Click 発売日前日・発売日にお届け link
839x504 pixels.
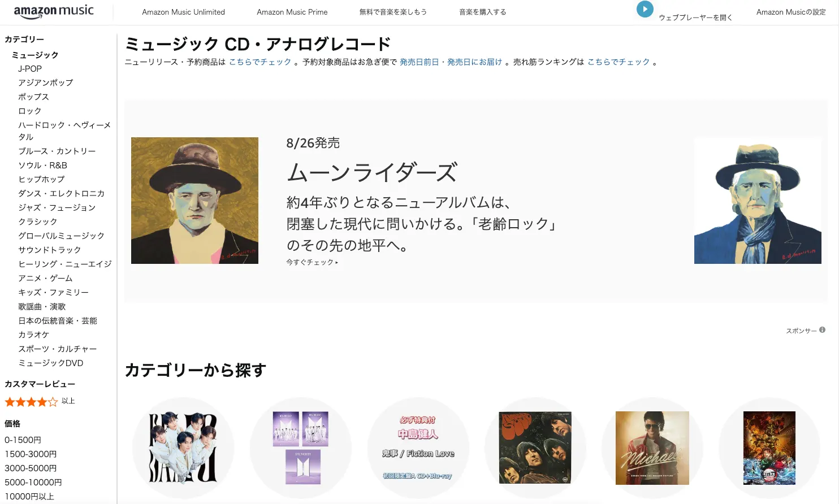[451, 62]
